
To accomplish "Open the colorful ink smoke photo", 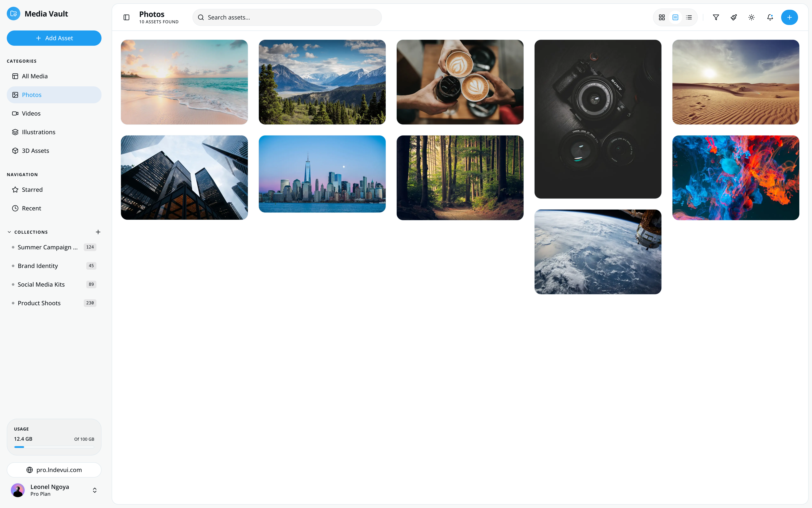I will pyautogui.click(x=736, y=178).
